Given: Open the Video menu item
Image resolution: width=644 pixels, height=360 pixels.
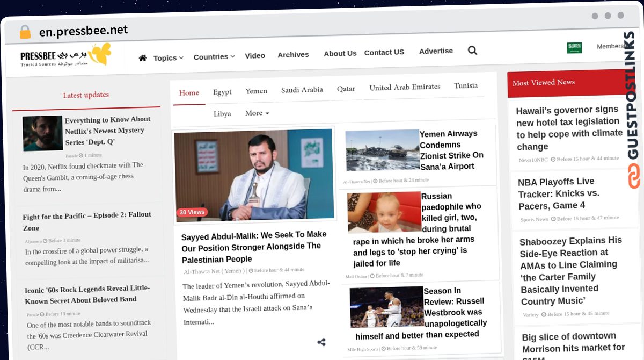Looking at the screenshot, I should 255,55.
